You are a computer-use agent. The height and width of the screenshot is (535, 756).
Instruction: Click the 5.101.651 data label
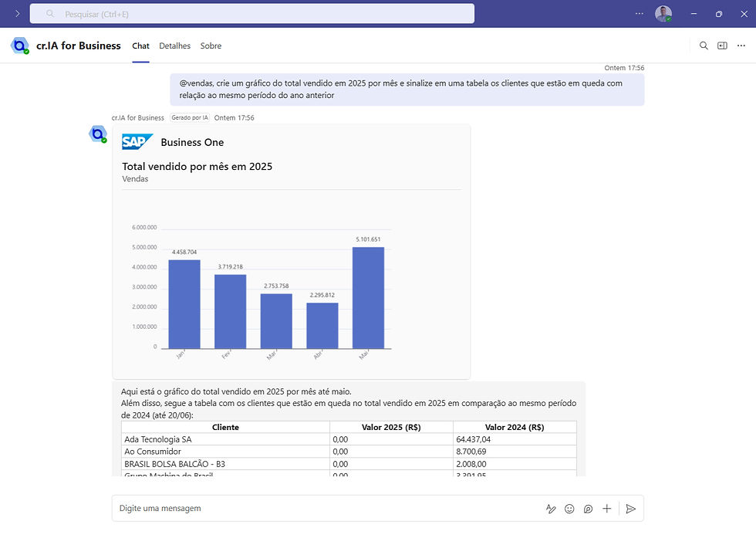point(369,239)
